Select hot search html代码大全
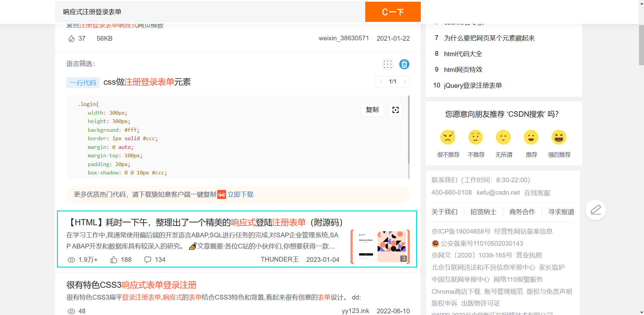 tap(463, 54)
